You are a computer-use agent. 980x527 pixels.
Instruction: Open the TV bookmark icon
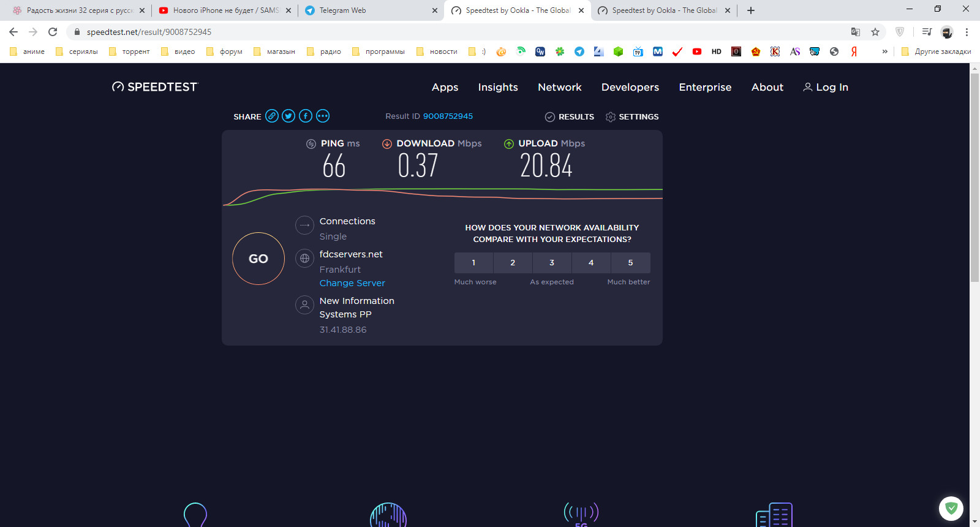tap(638, 51)
